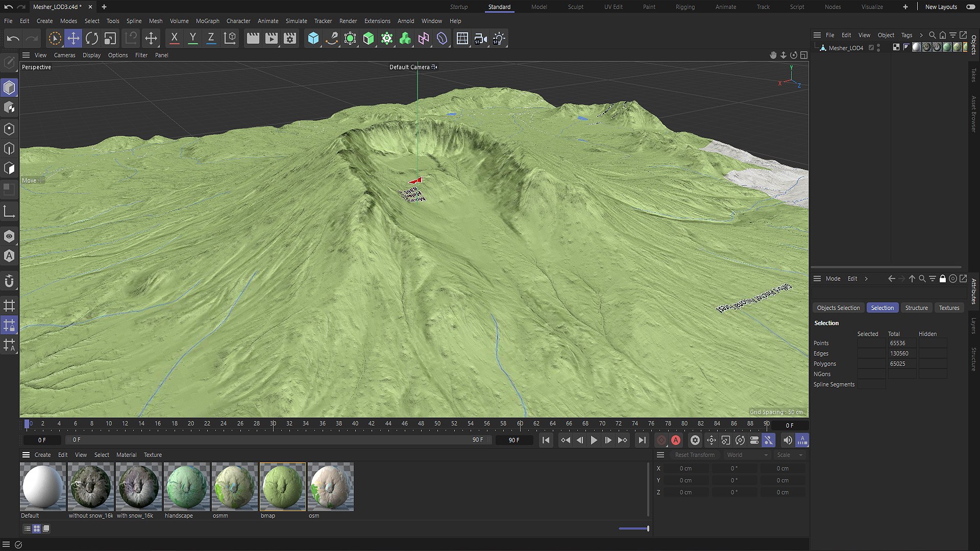980x551 pixels.
Task: Open the Scale mode dropdown
Action: [790, 455]
